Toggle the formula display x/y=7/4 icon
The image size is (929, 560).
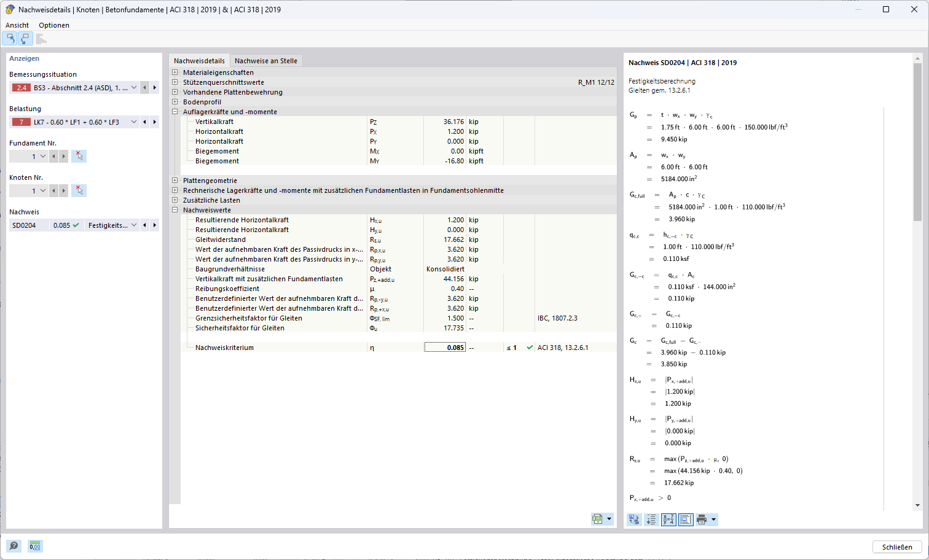(x=668, y=519)
